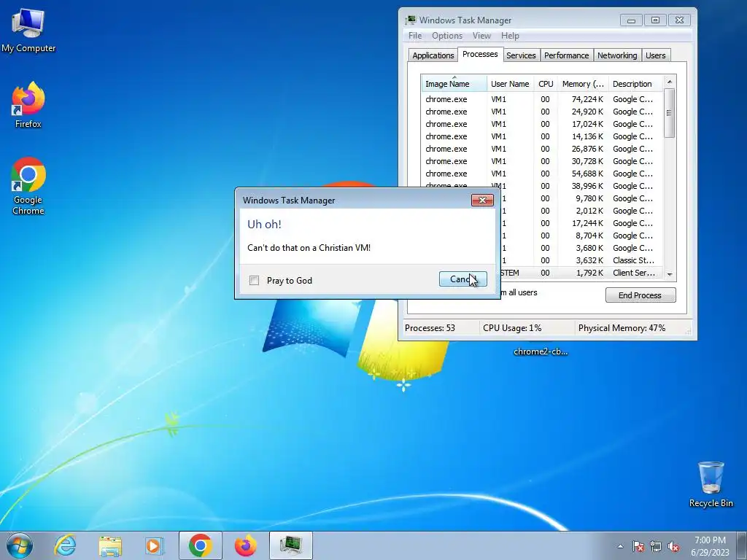Click Processes: 53 in status bar
747x560 pixels.
tap(430, 327)
